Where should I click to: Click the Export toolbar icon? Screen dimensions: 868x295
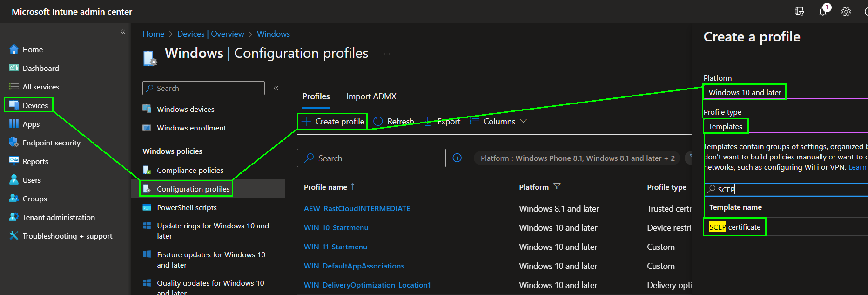[428, 121]
